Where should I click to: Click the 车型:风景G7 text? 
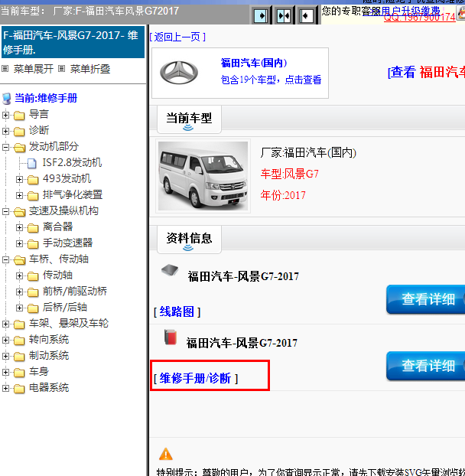290,174
